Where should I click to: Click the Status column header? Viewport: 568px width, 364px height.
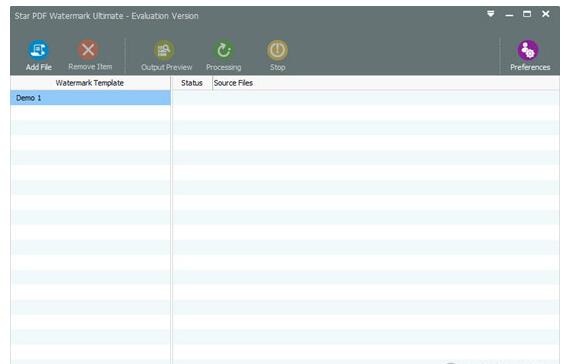click(192, 83)
